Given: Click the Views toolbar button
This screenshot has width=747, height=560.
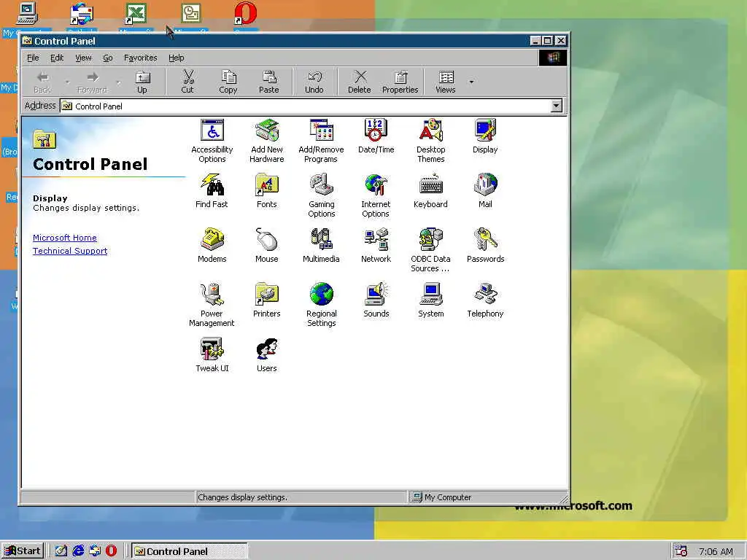Looking at the screenshot, I should tap(446, 82).
